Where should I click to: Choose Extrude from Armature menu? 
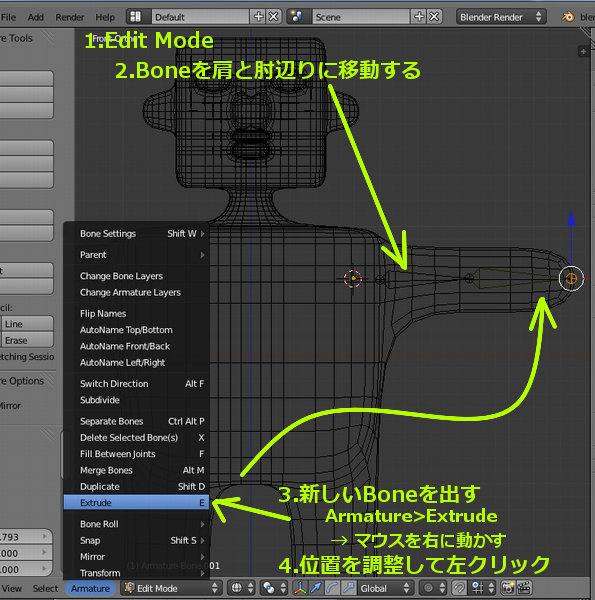(x=137, y=502)
